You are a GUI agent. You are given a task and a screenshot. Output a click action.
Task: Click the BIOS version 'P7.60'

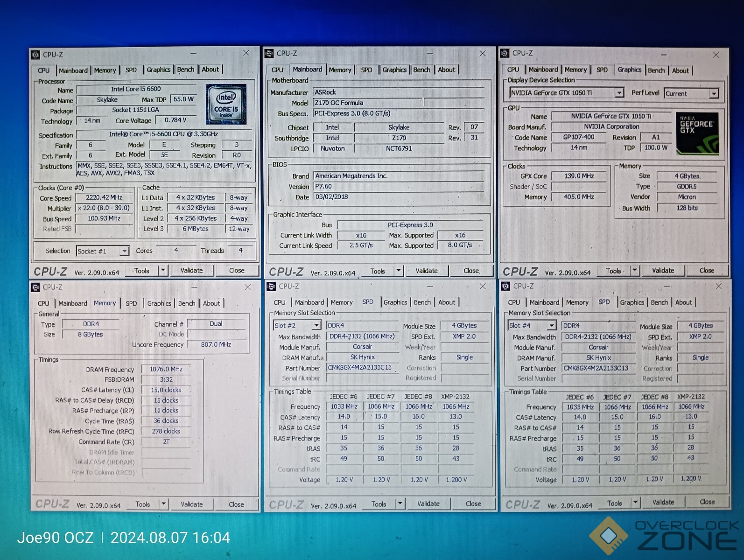pyautogui.click(x=399, y=186)
